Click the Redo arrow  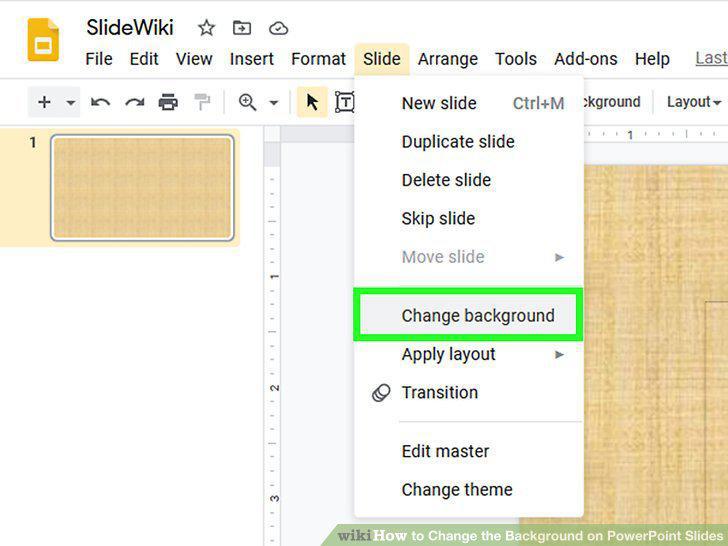(x=135, y=102)
